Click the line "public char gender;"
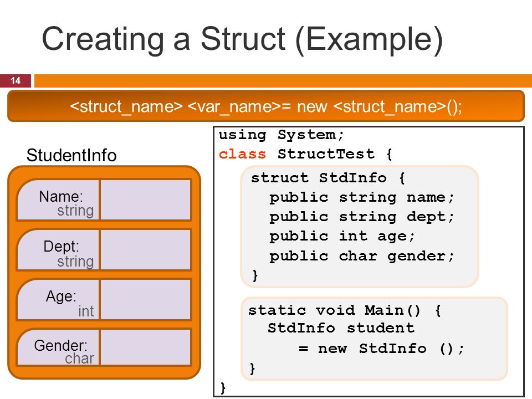Image resolution: width=532 pixels, height=399 pixels. [x=362, y=256]
